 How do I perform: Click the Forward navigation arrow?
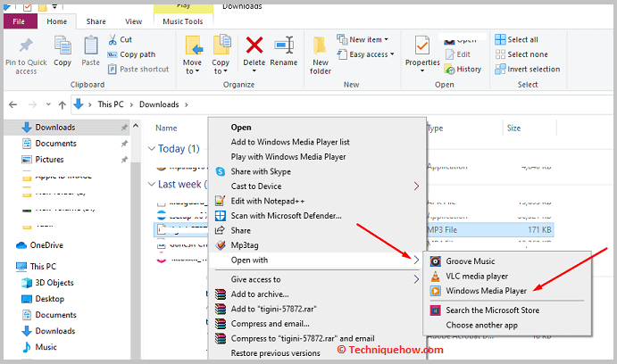pos(32,104)
